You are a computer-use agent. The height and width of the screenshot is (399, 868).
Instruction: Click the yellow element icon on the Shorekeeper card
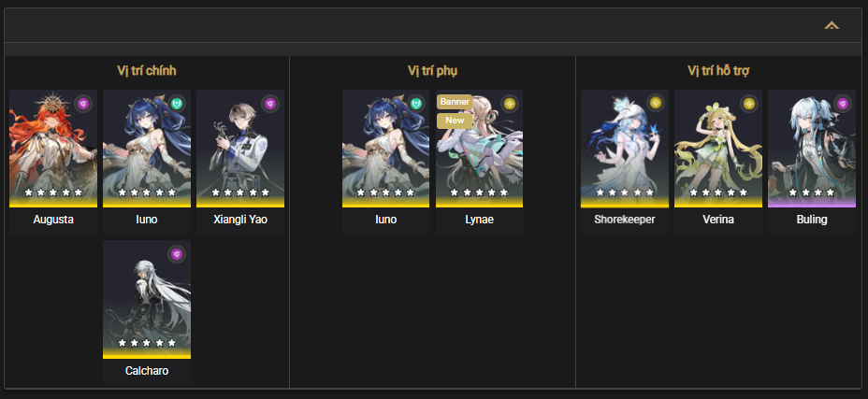656,104
